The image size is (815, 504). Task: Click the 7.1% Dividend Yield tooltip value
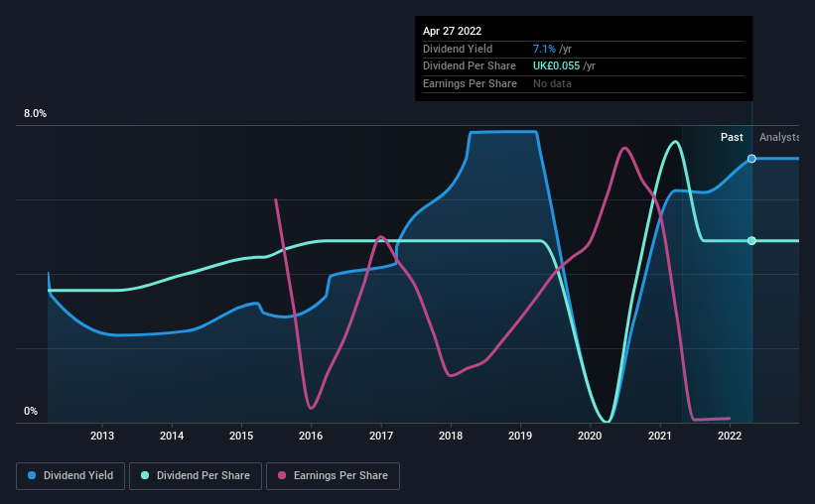coord(544,49)
